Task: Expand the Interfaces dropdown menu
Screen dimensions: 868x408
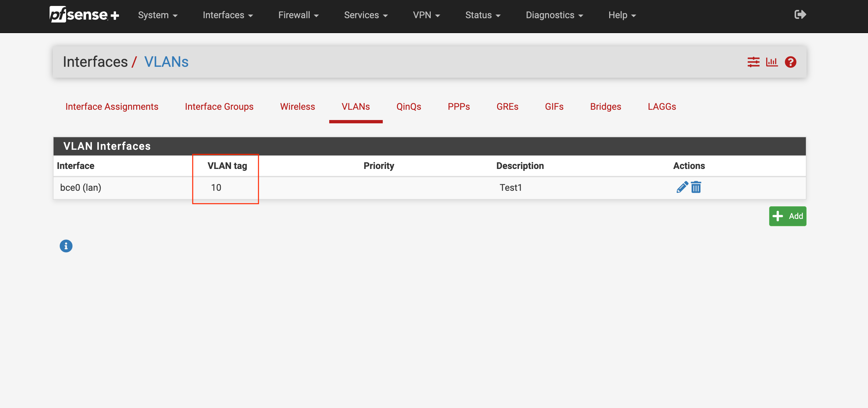Action: (228, 15)
